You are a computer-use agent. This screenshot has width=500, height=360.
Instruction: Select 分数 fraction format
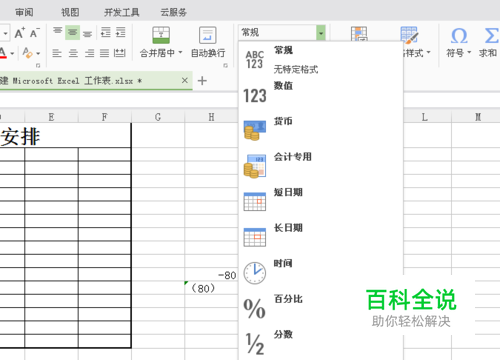(321, 343)
